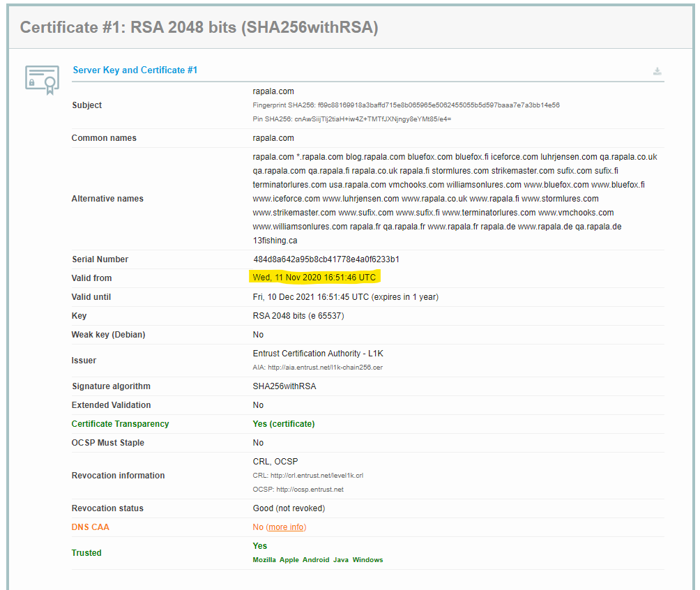Click the Entrust Certification Authority - L1K issuer
Viewport: 700px width, 590px height.
click(318, 354)
